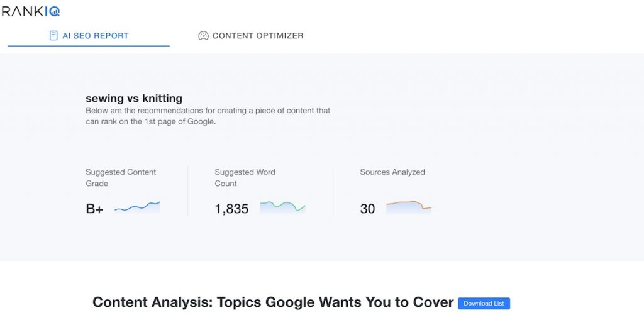This screenshot has width=644, height=315.
Task: Click the bar chart icon in RankIQ logo
Action: click(x=54, y=12)
